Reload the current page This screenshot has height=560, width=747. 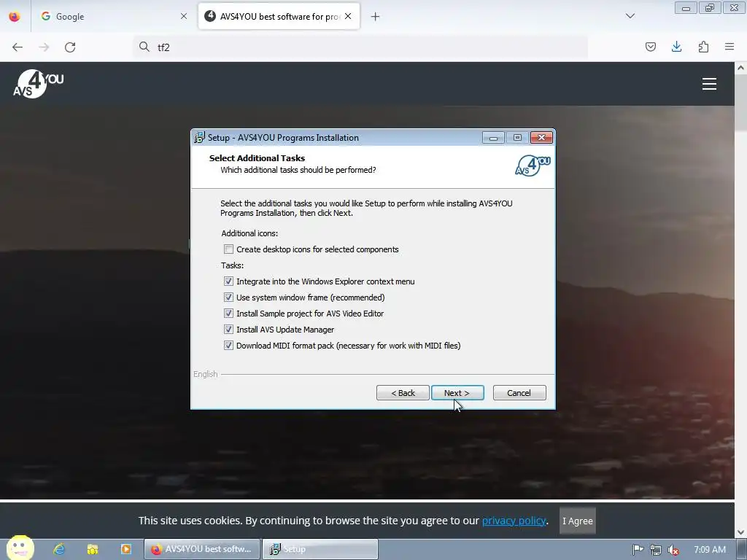coord(70,47)
